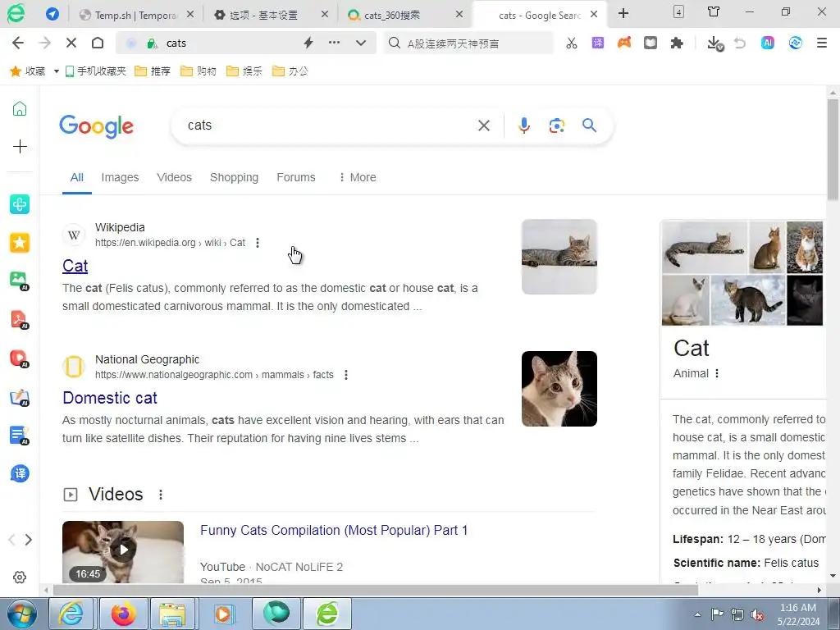
Task: Open Cat knowledge panel options dots
Action: coord(717,373)
